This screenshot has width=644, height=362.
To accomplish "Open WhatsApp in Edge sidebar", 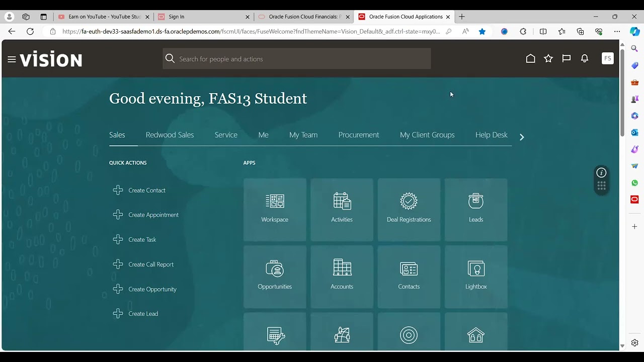I will coord(634,183).
